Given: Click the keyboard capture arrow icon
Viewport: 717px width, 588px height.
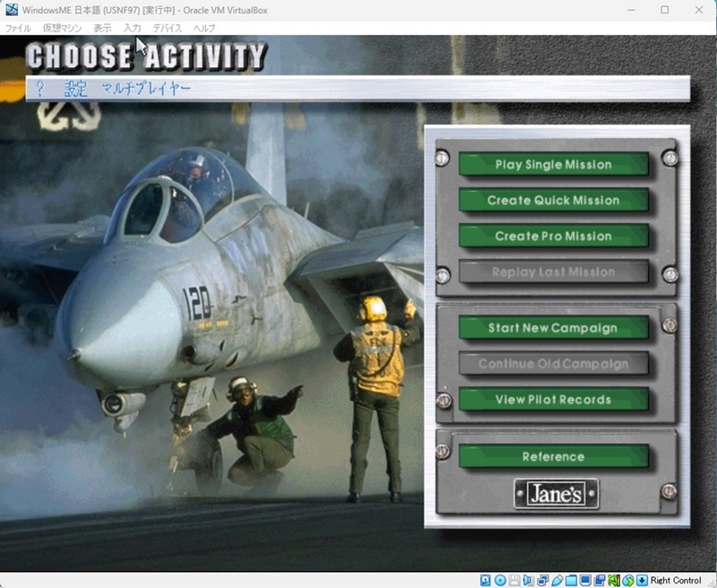Looking at the screenshot, I should (x=642, y=580).
